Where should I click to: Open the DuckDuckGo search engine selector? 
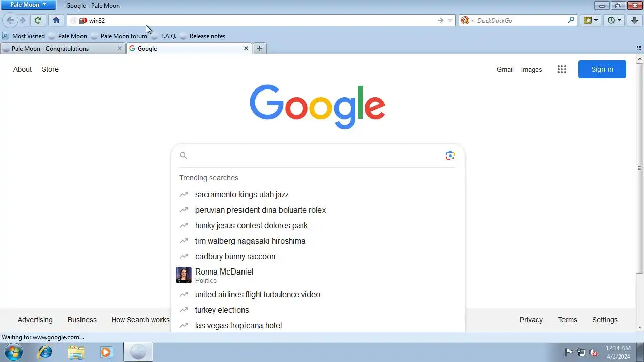(x=467, y=20)
